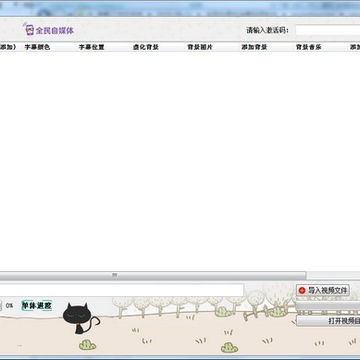Click the long path text field

122,290
